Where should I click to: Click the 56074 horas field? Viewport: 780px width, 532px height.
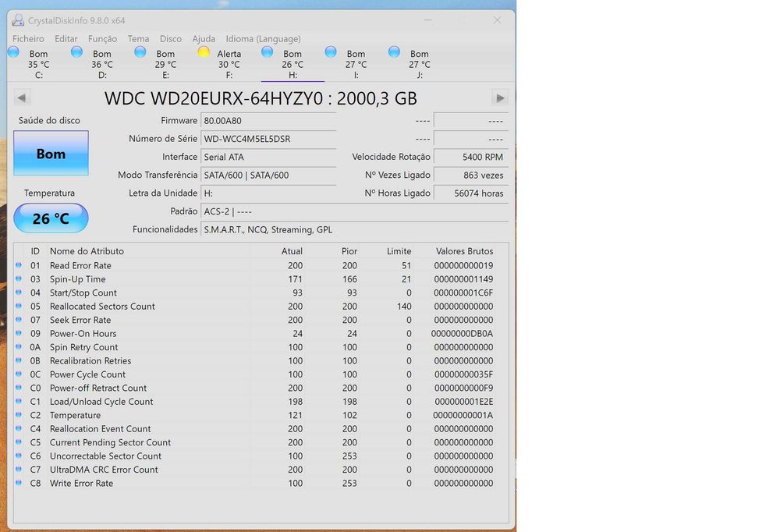coord(471,193)
